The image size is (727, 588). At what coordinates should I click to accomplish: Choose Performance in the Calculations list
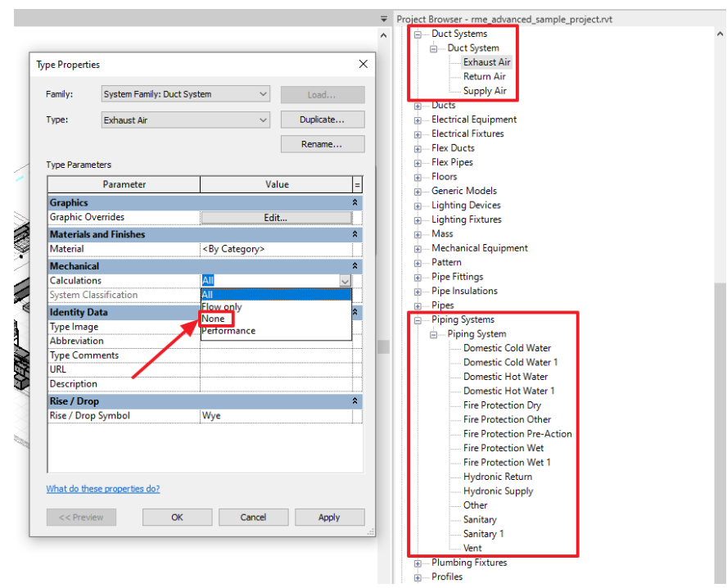click(228, 331)
